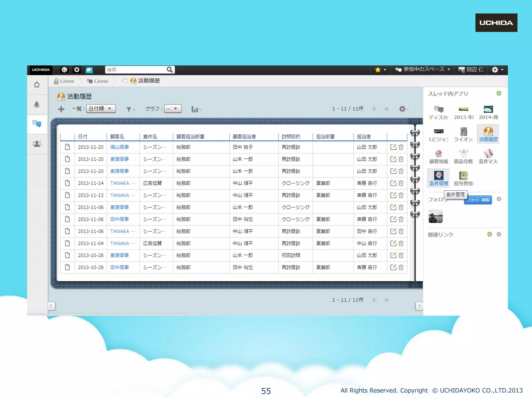This screenshot has width=532, height=399.
Task: Click the follower profile photo thumbnail
Action: coord(436,216)
